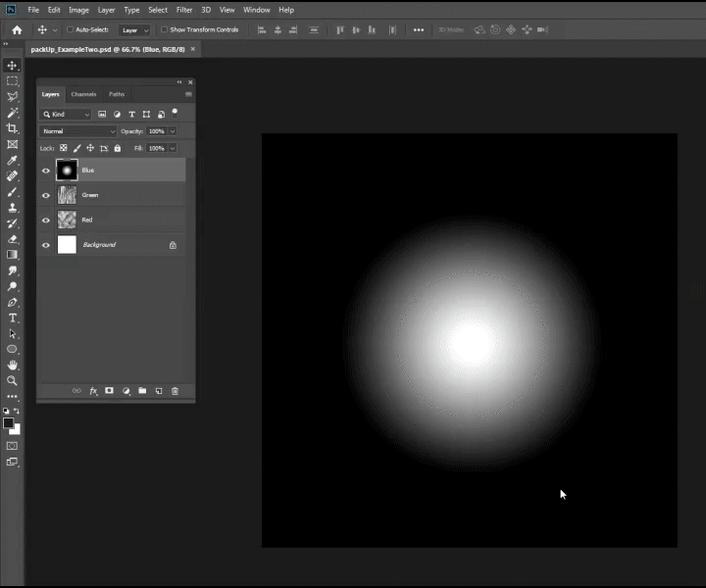Click the foreground color swatch

[8, 422]
